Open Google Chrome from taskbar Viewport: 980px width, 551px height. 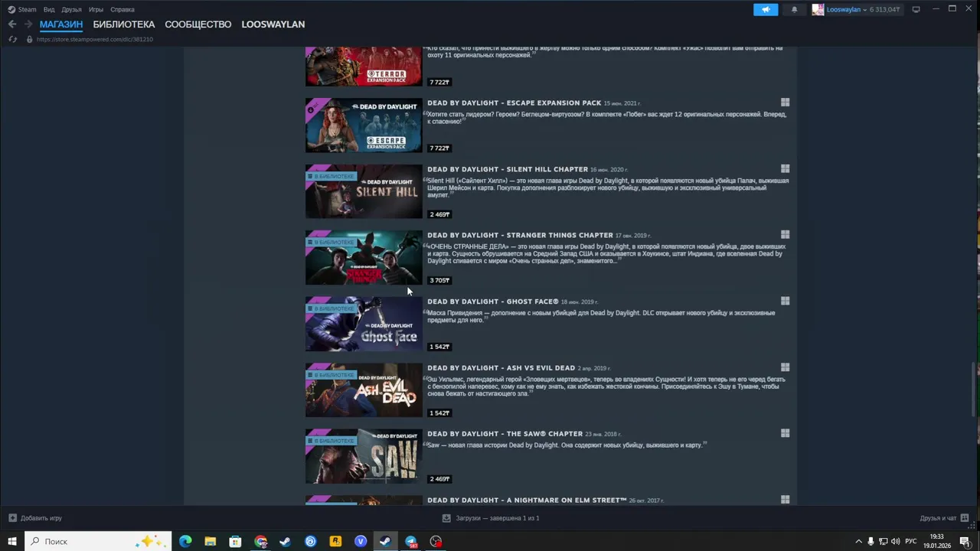point(261,541)
